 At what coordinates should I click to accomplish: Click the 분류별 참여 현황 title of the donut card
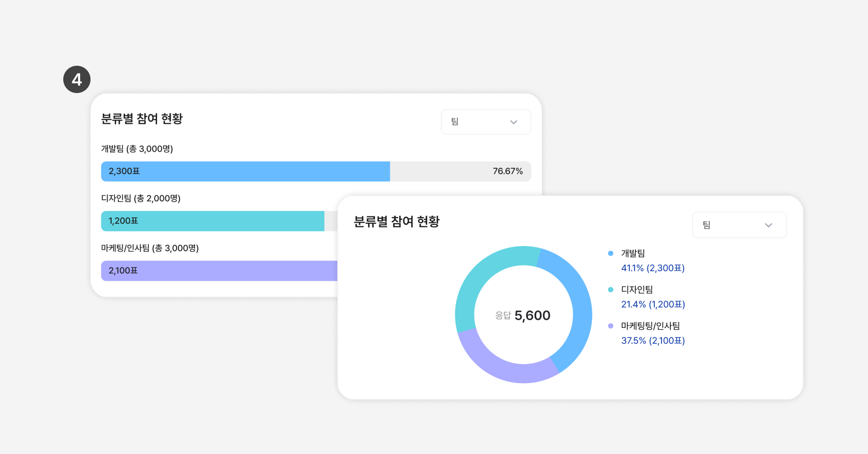click(397, 222)
